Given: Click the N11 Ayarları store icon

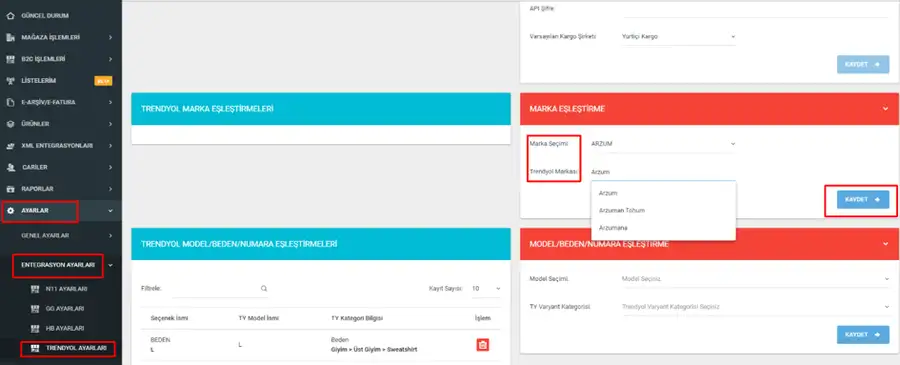Looking at the screenshot, I should tap(34, 289).
